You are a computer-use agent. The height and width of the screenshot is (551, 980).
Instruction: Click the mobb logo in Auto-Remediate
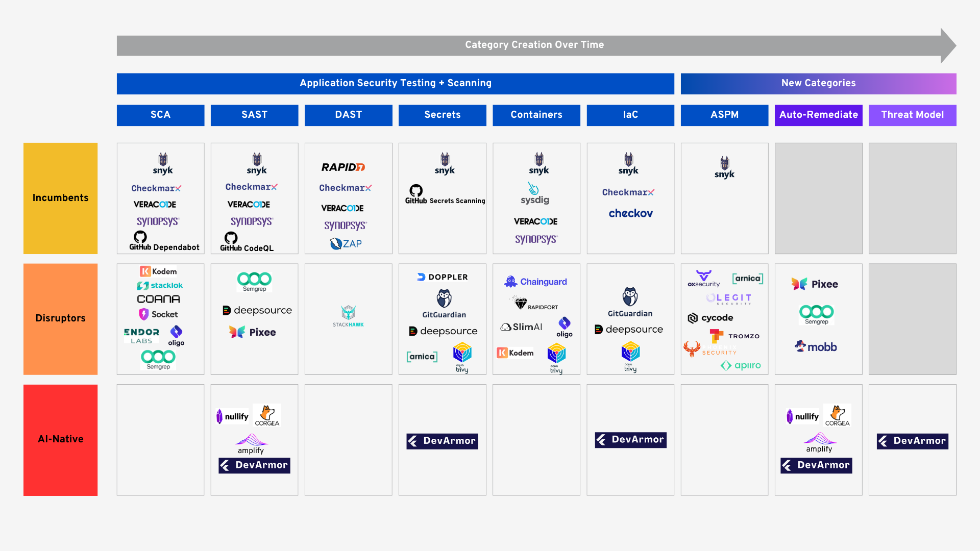pos(815,346)
